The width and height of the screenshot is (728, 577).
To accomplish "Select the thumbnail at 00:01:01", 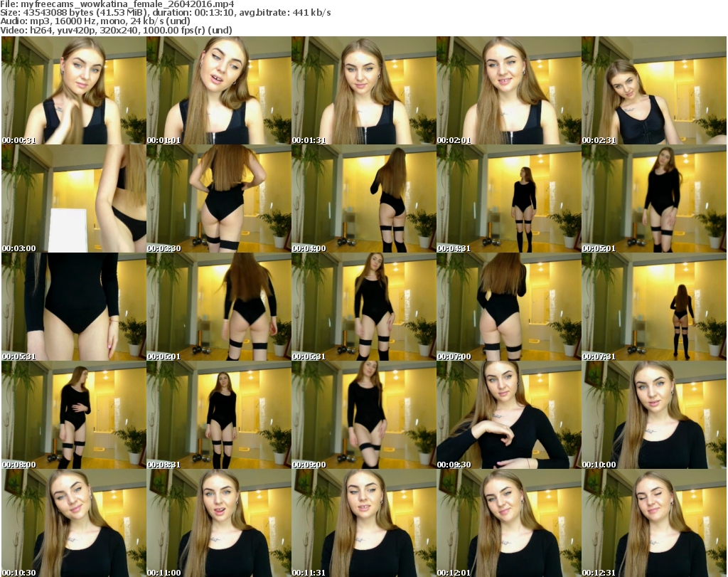I will (x=219, y=90).
